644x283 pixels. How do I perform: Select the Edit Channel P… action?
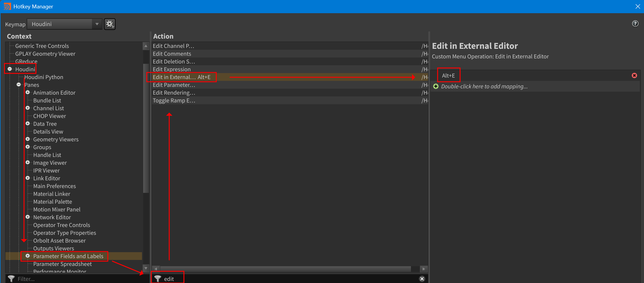tap(290, 46)
